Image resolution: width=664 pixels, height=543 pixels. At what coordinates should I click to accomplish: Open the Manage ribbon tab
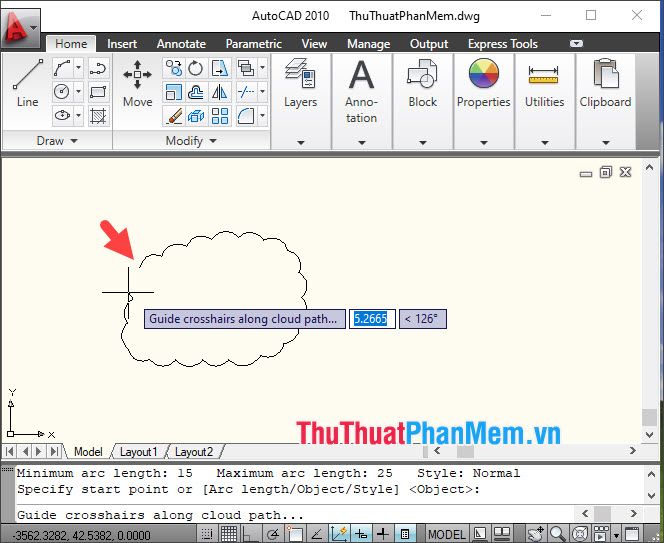pyautogui.click(x=368, y=44)
